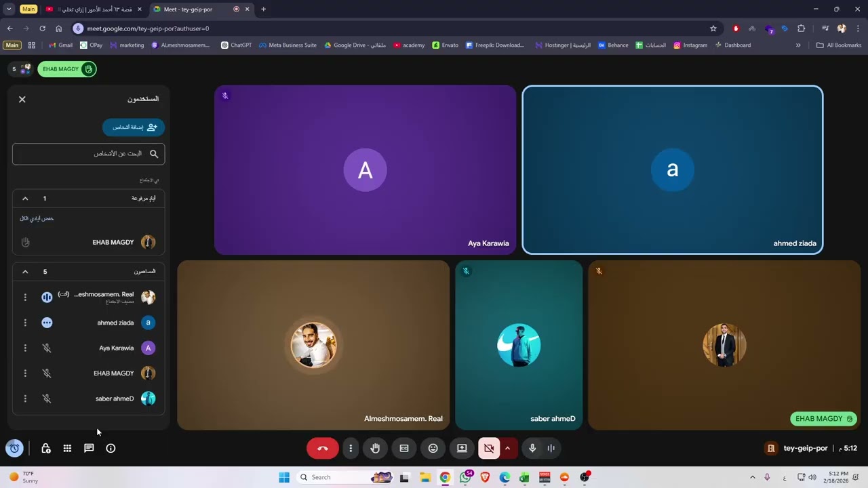This screenshot has height=488, width=868.
Task: Open options menu for ahmed ziada row
Action: click(25, 323)
